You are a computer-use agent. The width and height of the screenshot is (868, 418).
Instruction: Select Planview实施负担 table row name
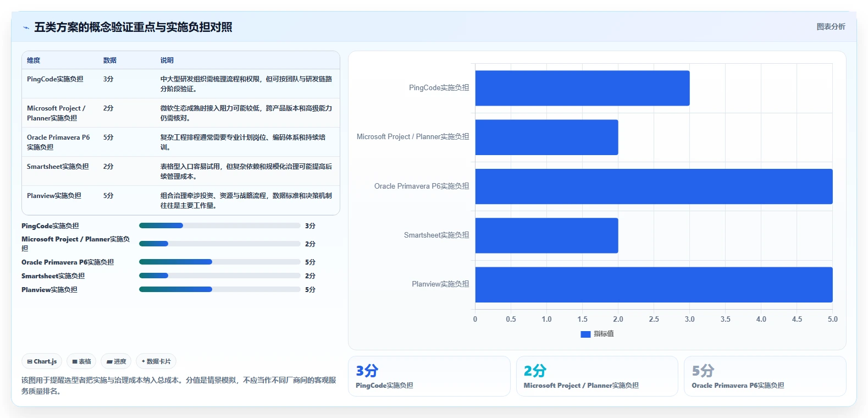(54, 196)
